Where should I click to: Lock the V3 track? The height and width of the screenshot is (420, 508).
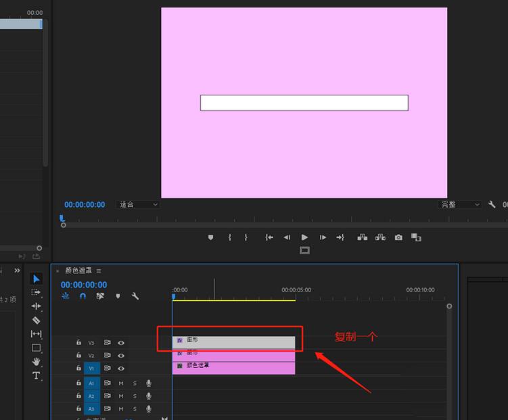[x=78, y=342]
